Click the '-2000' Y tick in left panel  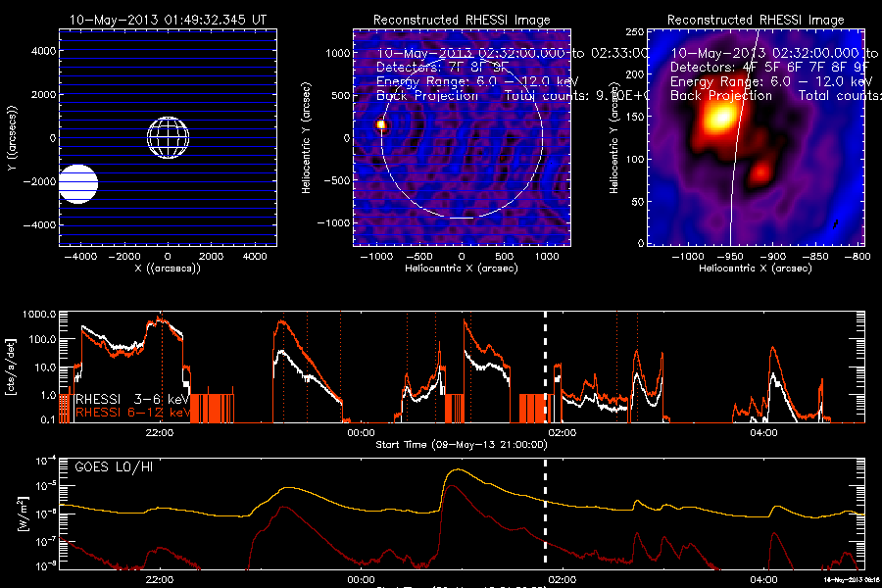39,181
